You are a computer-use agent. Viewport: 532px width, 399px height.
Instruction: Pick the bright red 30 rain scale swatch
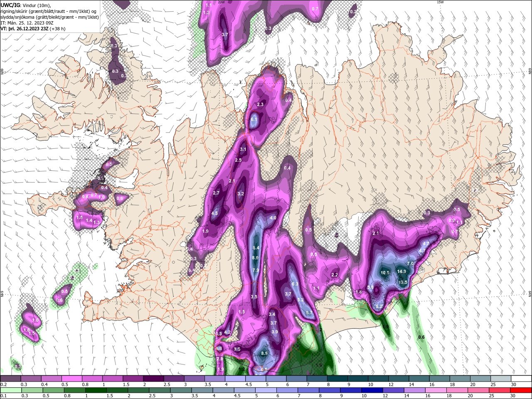[521, 390]
